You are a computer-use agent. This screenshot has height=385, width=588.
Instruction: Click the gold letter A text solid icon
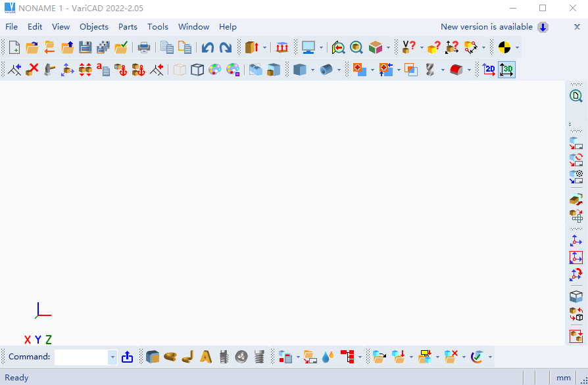(206, 357)
